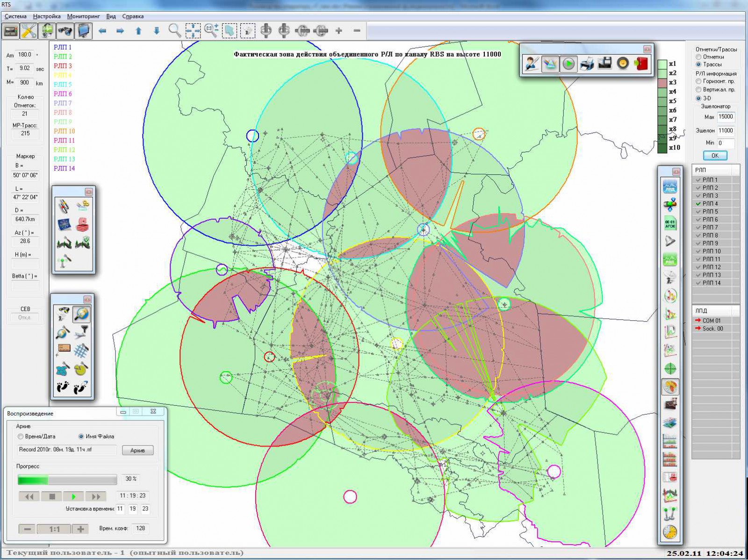748x560 pixels.
Task: Click РЛП 1 in the map legend
Action: coord(63,47)
